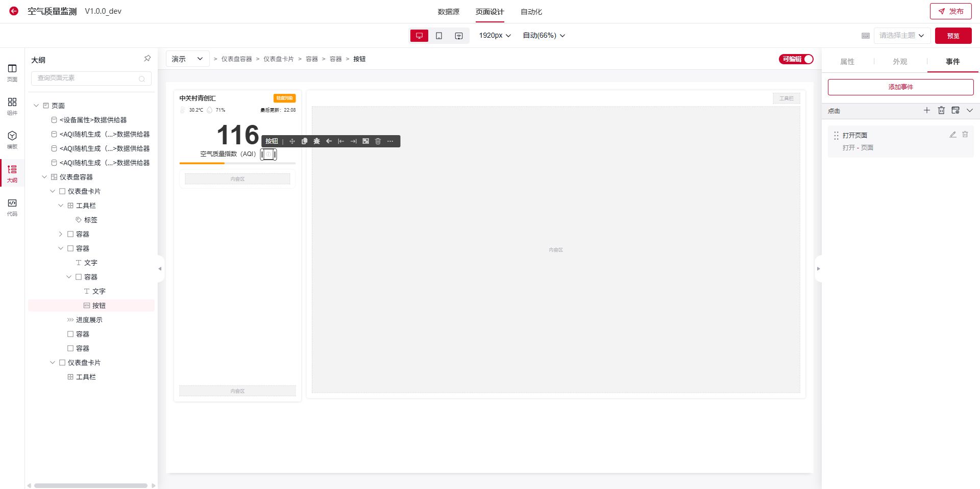The width and height of the screenshot is (980, 489).
Task: Click the debug bug icon in floating toolbar
Action: click(316, 141)
